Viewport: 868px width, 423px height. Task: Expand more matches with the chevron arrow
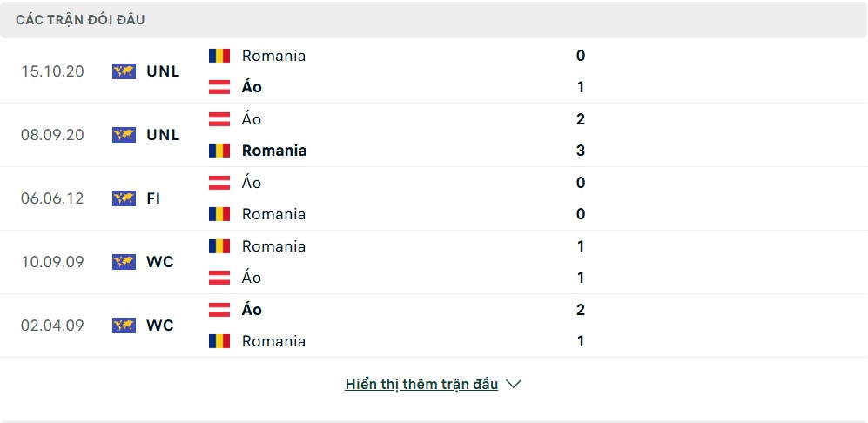click(514, 384)
